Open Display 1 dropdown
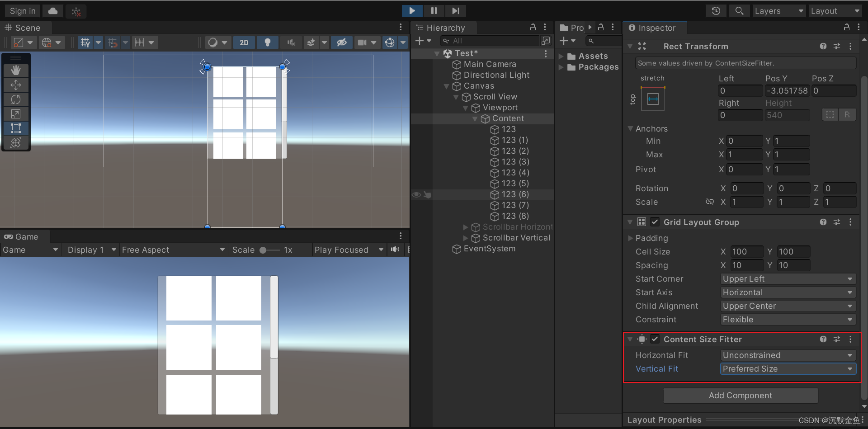Image resolution: width=868 pixels, height=429 pixels. pos(92,250)
